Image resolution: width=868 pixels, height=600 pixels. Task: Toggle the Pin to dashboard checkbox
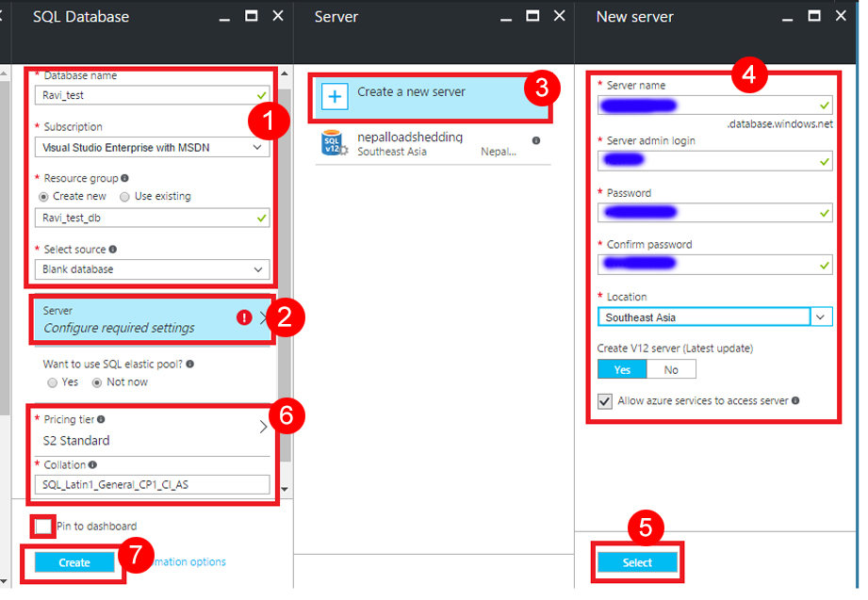pos(43,527)
